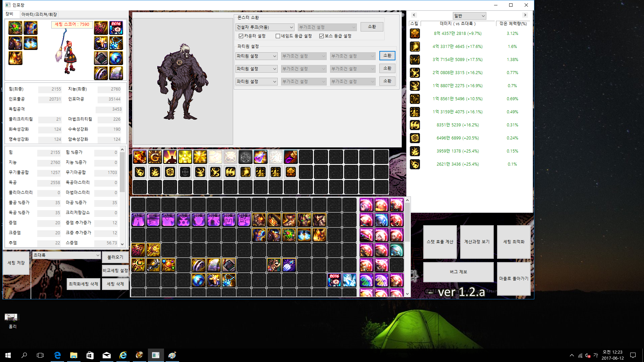Click the 불러오기 button
Viewport: 644px width, 362px height.
click(115, 257)
